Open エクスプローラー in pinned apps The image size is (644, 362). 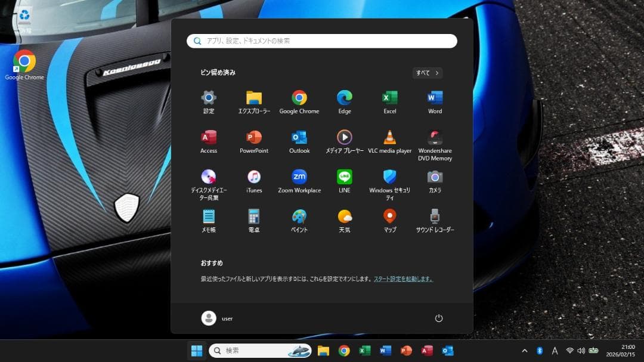tap(254, 103)
